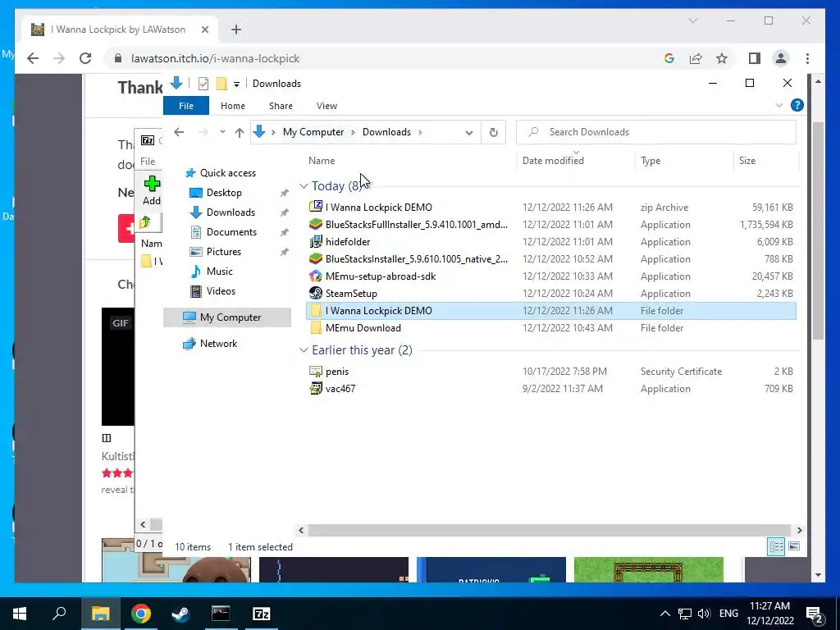
Task: Switch to Details view layout button
Action: [776, 546]
